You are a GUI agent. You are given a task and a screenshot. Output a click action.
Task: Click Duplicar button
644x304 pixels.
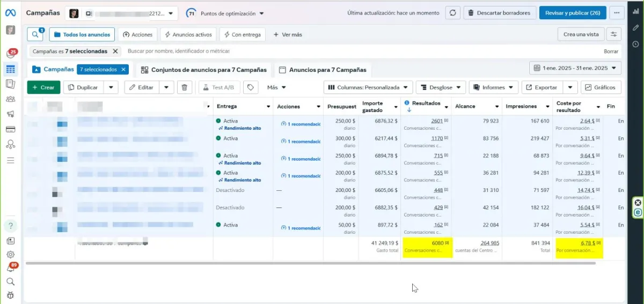(x=84, y=87)
